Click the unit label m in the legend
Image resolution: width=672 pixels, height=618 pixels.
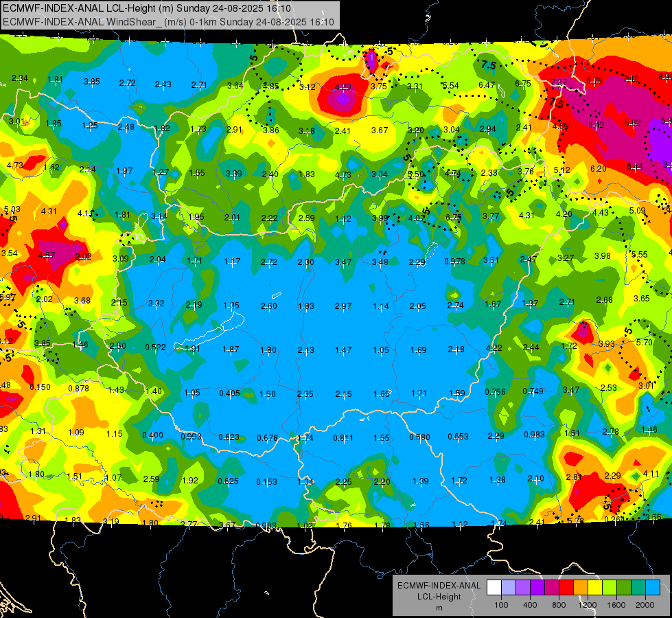pos(439,608)
